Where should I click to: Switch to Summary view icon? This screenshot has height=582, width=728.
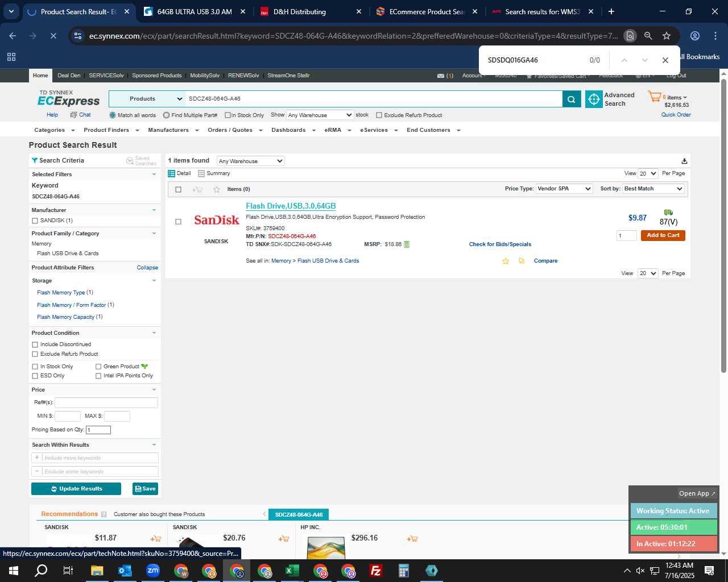coord(201,173)
